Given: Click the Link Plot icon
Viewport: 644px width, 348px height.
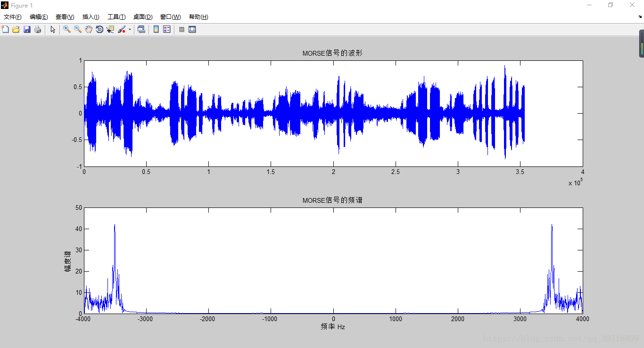Looking at the screenshot, I should tap(141, 29).
